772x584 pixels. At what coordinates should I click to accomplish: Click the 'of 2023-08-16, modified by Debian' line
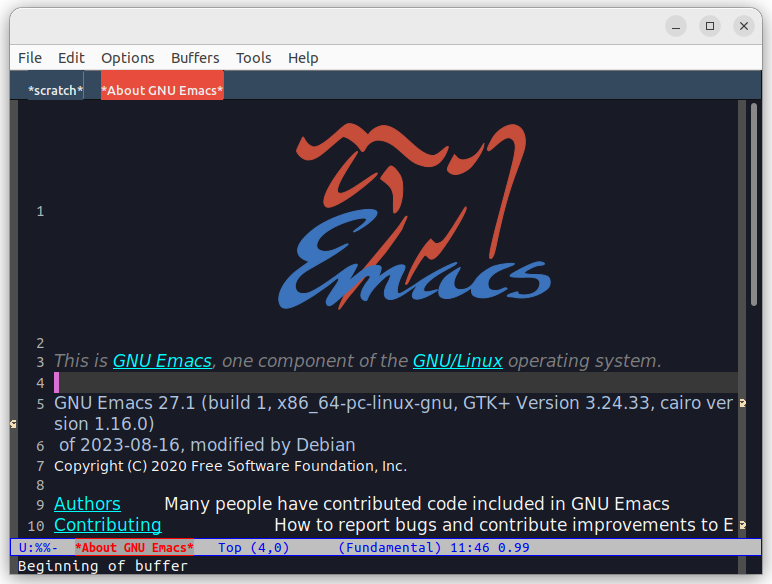pos(207,445)
